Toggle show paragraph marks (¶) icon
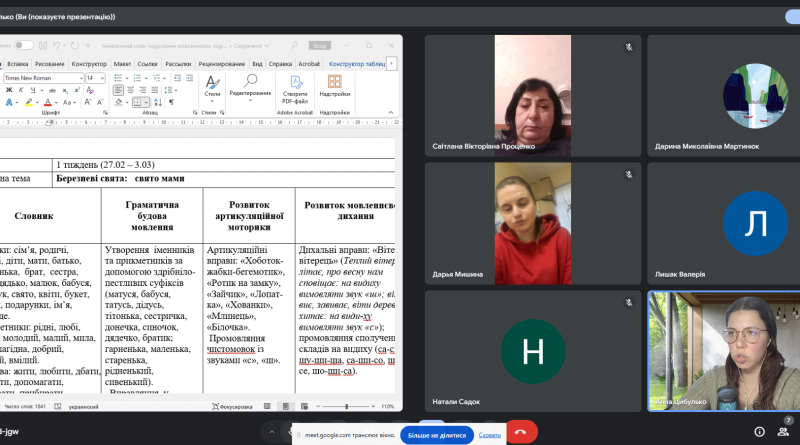This screenshot has height=445, width=800. tap(171, 102)
